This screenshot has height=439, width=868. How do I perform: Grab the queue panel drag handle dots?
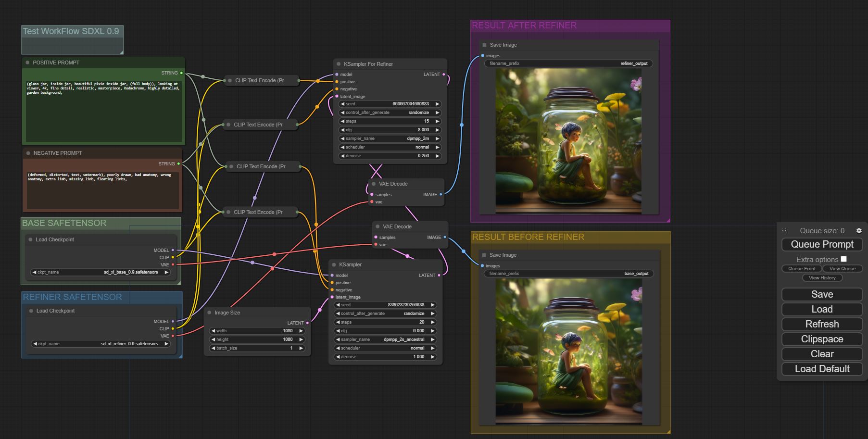pos(784,231)
